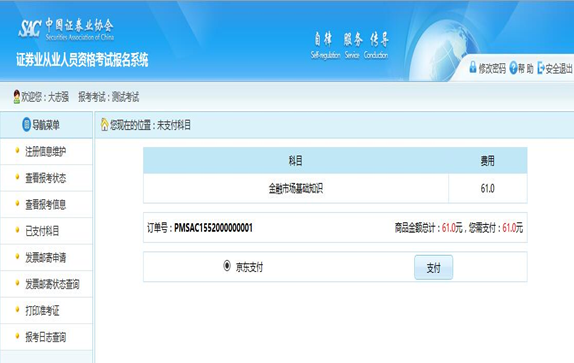
Task: Click the 安全退出 exit icon
Action: [x=541, y=68]
